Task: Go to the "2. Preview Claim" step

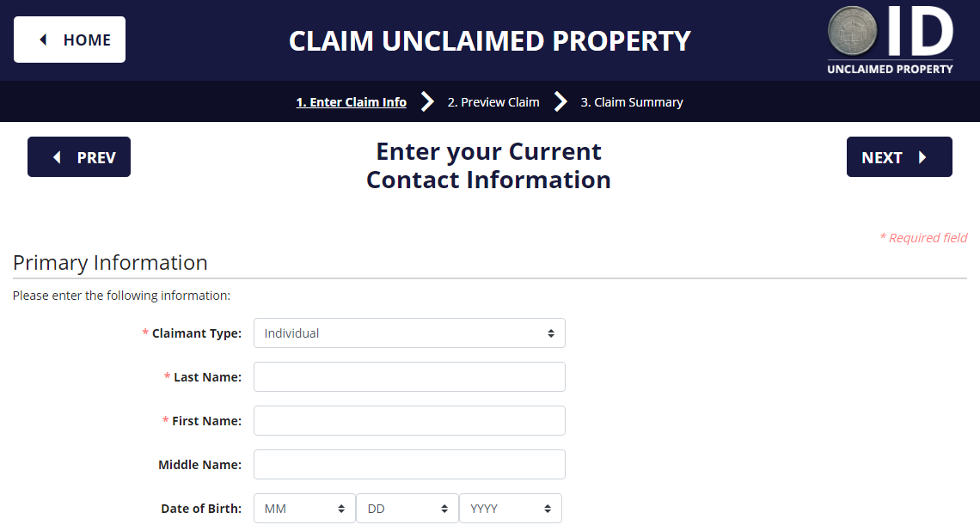Action: click(493, 101)
